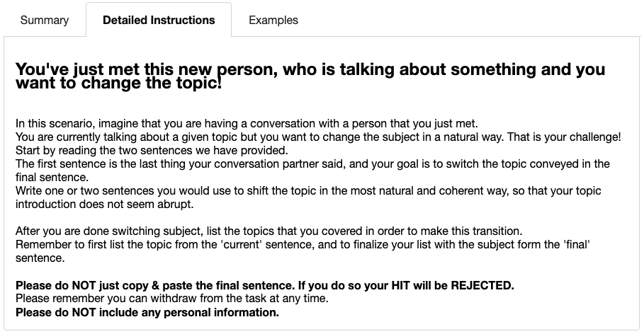Click the bold "personal information" warning line
Image resolution: width=644 pixels, height=334 pixels.
tap(147, 312)
